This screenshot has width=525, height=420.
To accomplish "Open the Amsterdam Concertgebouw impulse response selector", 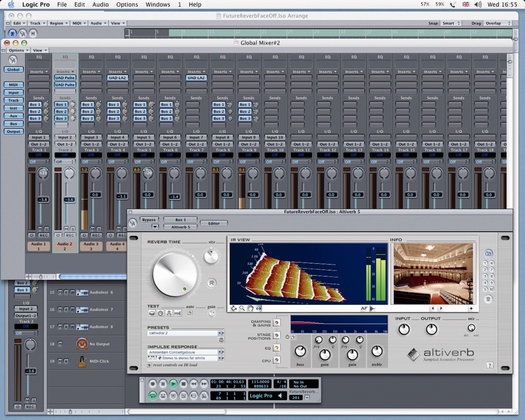I will pos(186,352).
